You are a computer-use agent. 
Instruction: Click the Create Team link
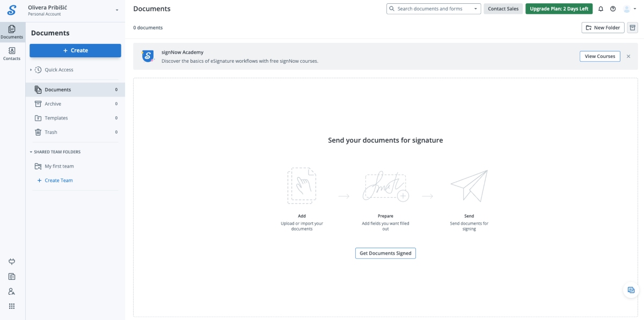[55, 181]
